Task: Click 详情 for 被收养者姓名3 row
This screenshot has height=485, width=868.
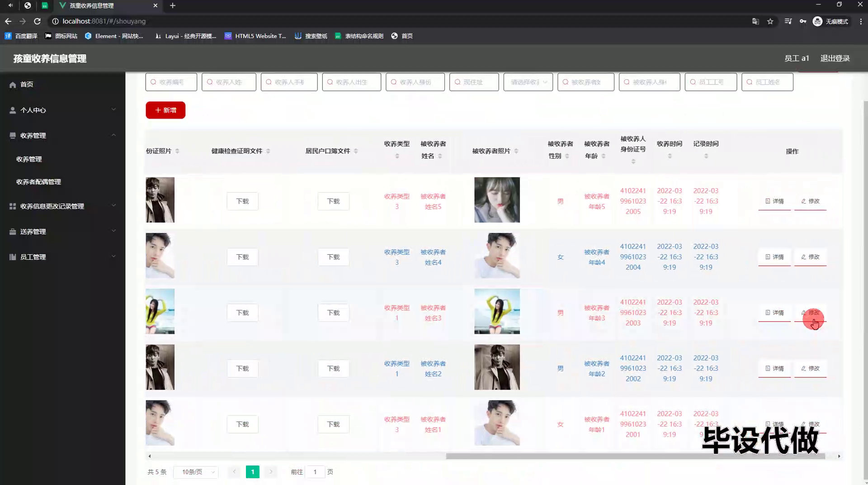Action: coord(774,313)
